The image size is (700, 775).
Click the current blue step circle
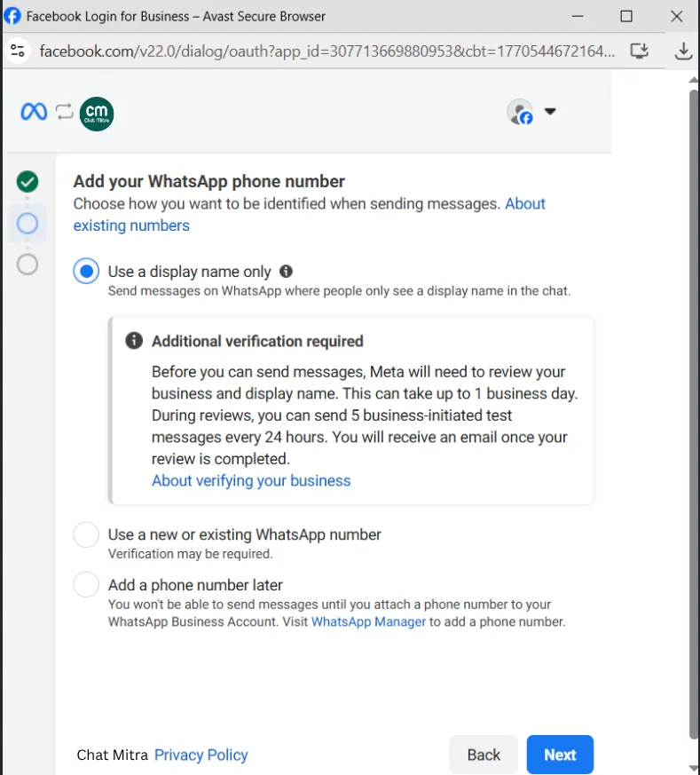28,224
